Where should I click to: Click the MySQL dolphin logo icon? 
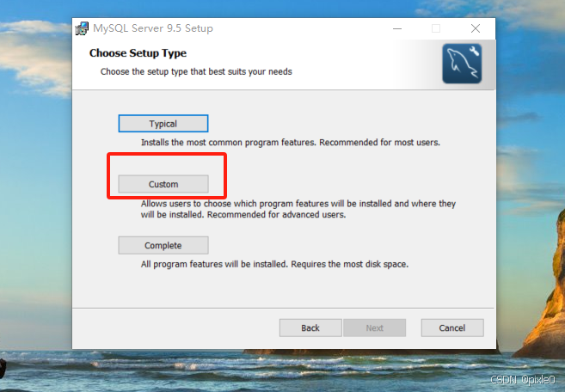point(462,64)
